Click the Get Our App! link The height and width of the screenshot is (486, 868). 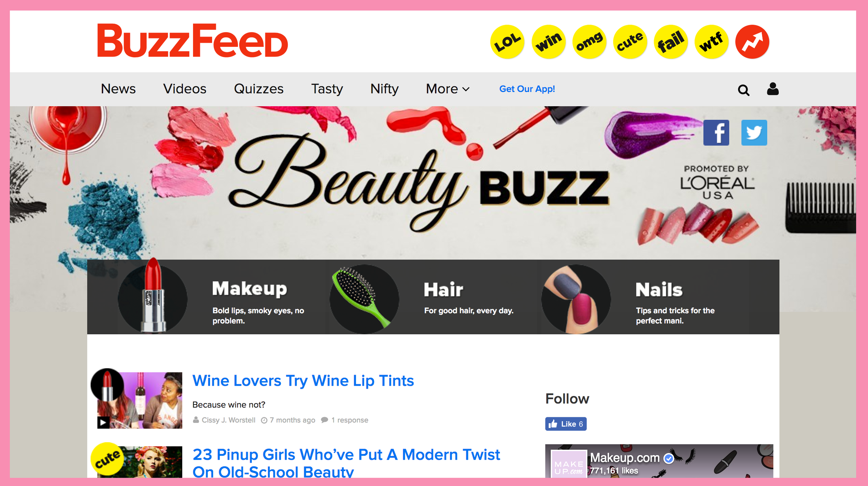(x=527, y=89)
